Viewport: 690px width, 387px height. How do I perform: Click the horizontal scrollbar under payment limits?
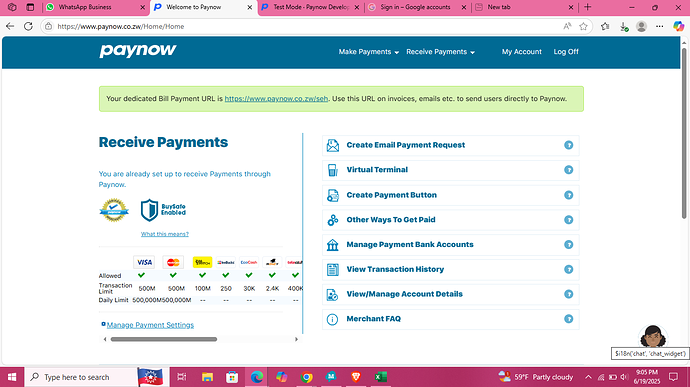pos(164,339)
